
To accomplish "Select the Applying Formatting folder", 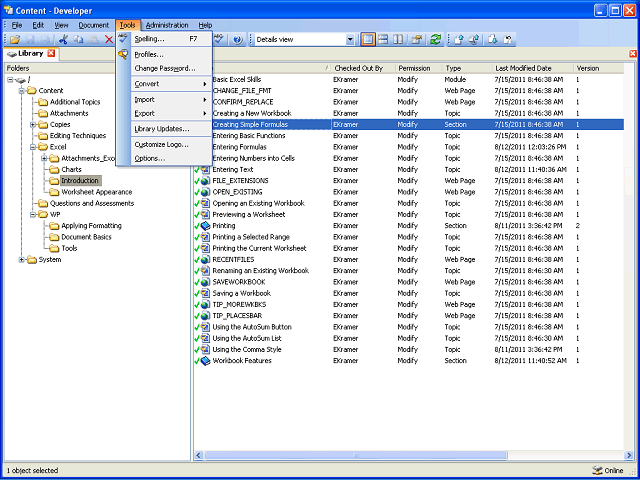I will coord(91,226).
